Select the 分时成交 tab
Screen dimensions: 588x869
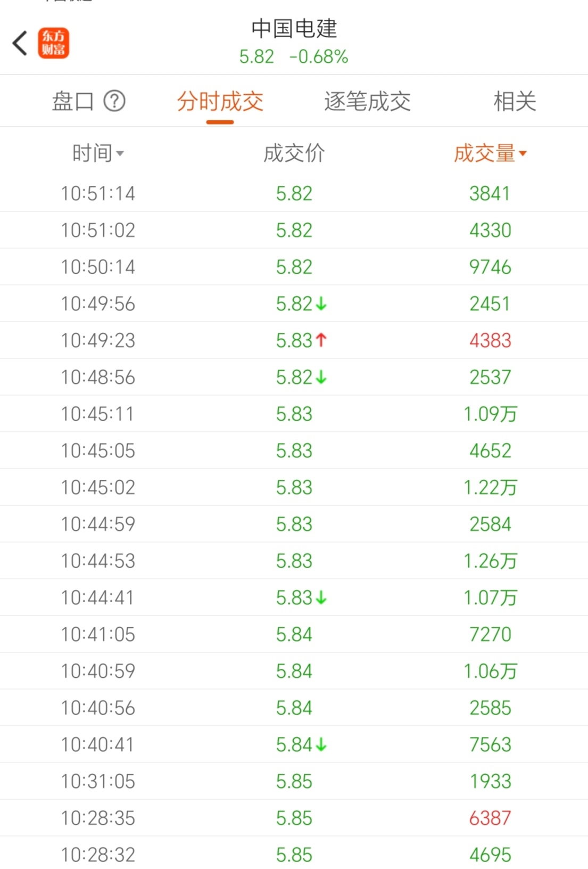click(220, 101)
